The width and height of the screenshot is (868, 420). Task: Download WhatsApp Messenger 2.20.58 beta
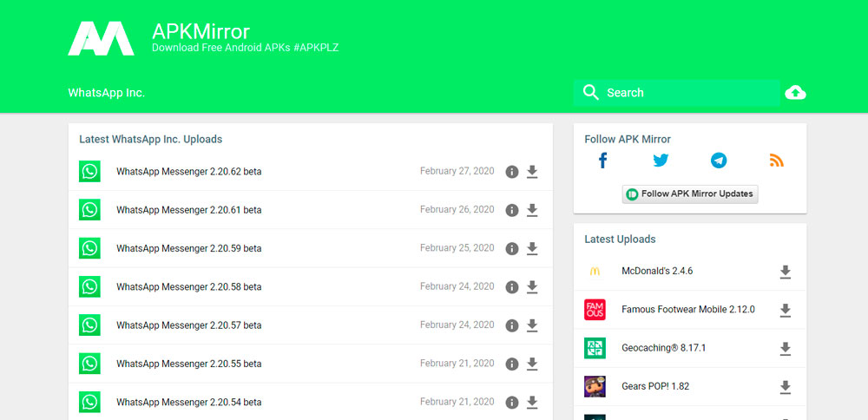tap(532, 286)
